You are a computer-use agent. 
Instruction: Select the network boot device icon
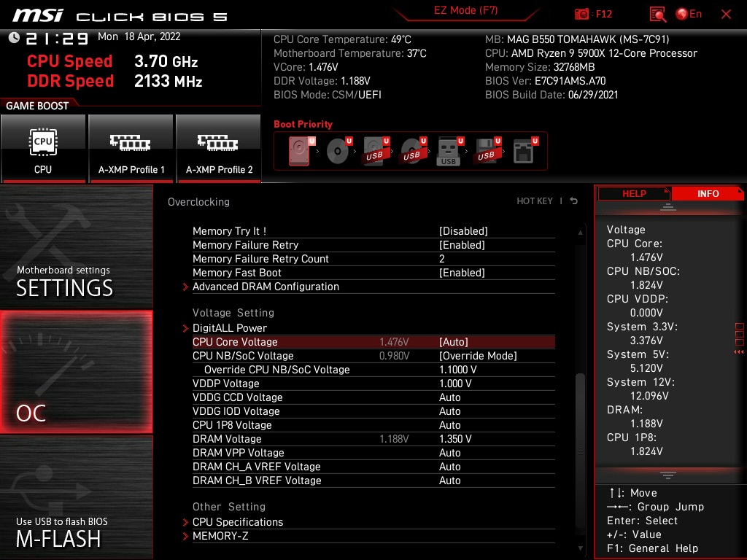pos(524,151)
